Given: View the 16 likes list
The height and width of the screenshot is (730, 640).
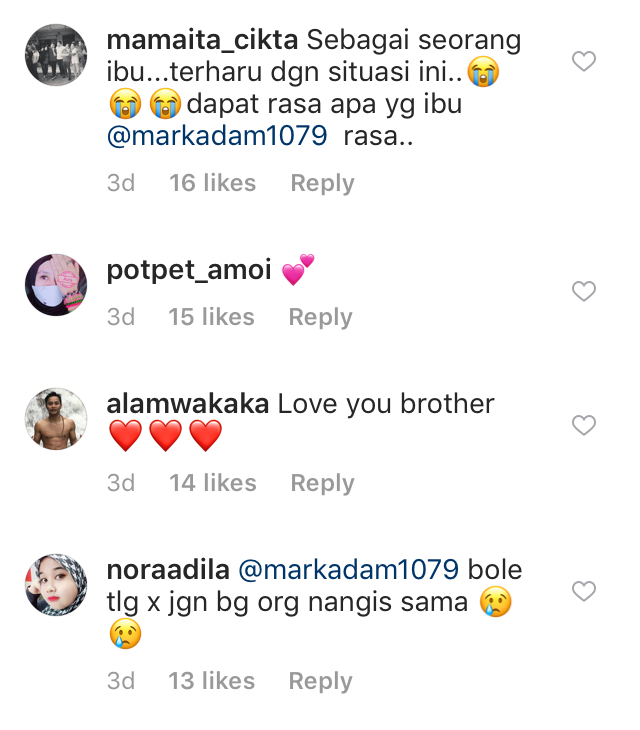Looking at the screenshot, I should (213, 182).
